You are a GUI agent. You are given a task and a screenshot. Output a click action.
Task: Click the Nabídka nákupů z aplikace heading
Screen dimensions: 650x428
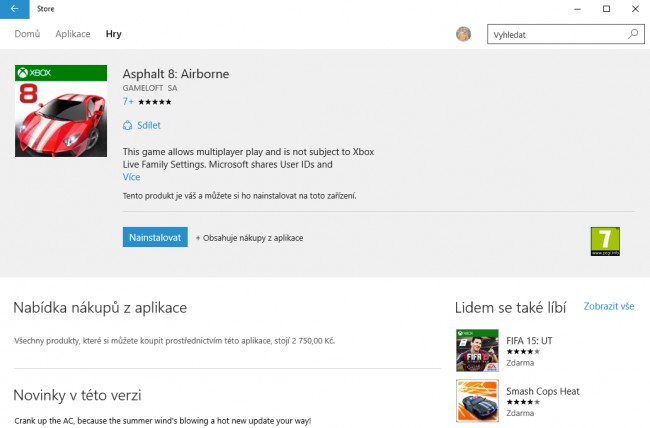point(100,308)
